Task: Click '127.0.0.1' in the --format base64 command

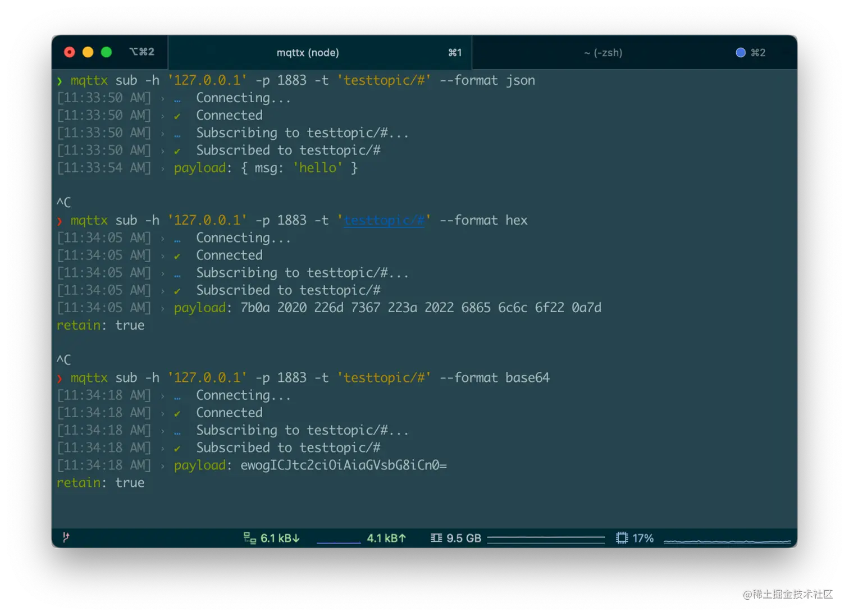Action: point(208,377)
